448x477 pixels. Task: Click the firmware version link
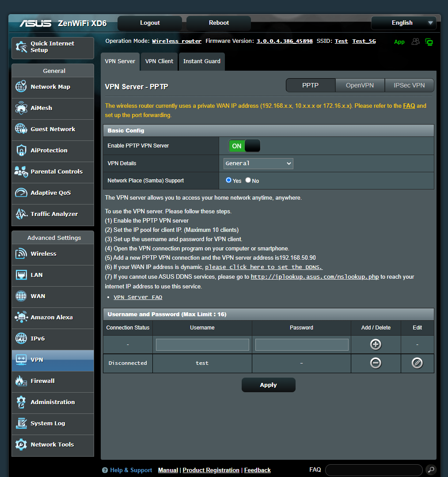point(285,41)
